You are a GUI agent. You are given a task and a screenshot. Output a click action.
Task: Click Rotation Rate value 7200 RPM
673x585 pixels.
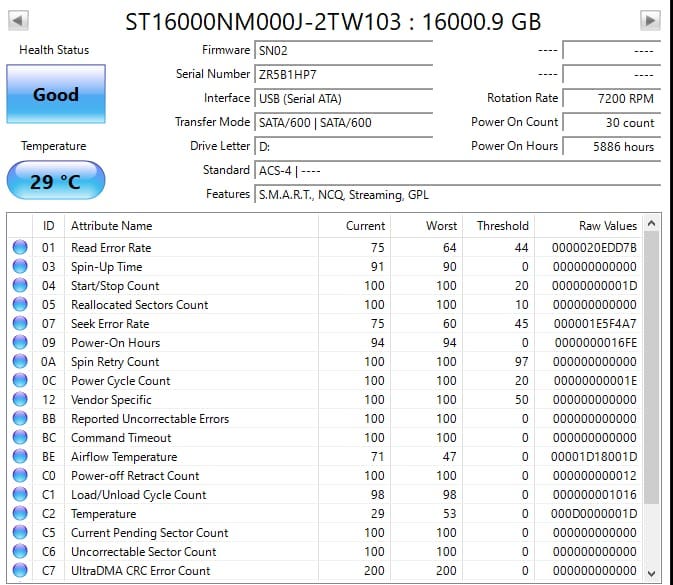[611, 99]
